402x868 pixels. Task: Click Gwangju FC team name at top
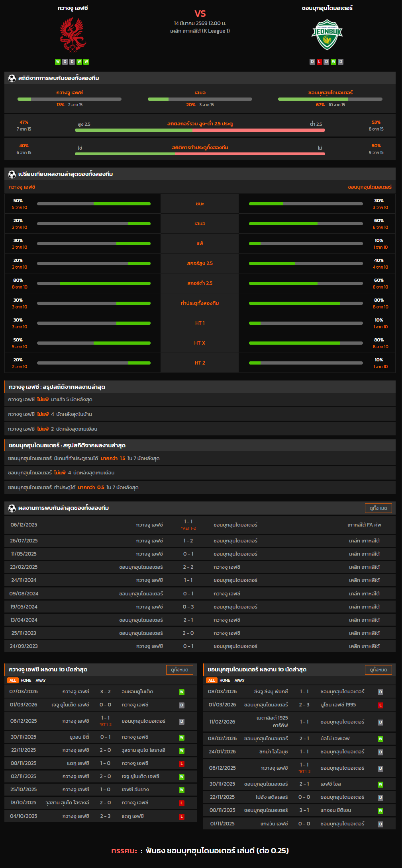(x=73, y=8)
